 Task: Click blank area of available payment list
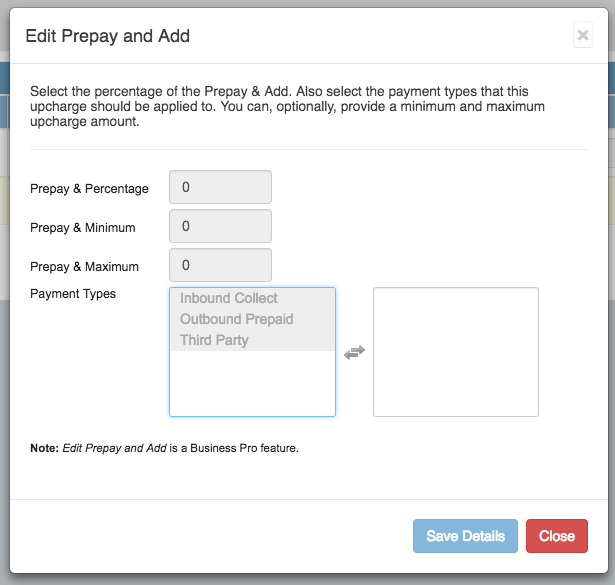(x=252, y=384)
